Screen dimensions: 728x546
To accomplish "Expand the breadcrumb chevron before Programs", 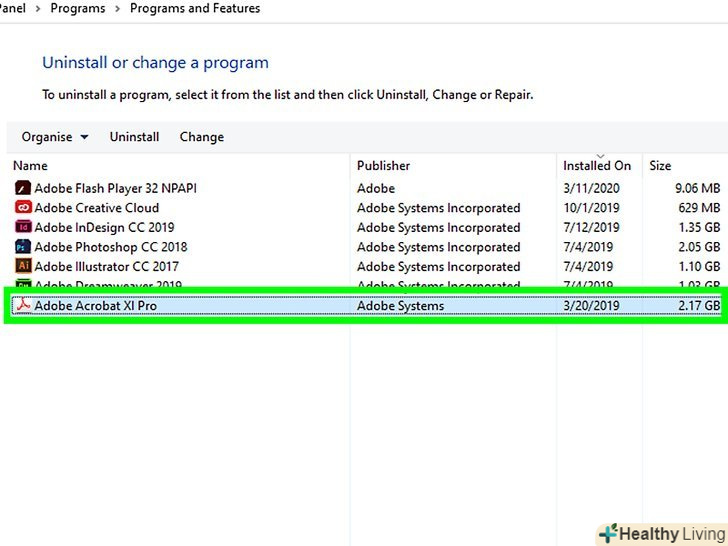I will (x=38, y=9).
